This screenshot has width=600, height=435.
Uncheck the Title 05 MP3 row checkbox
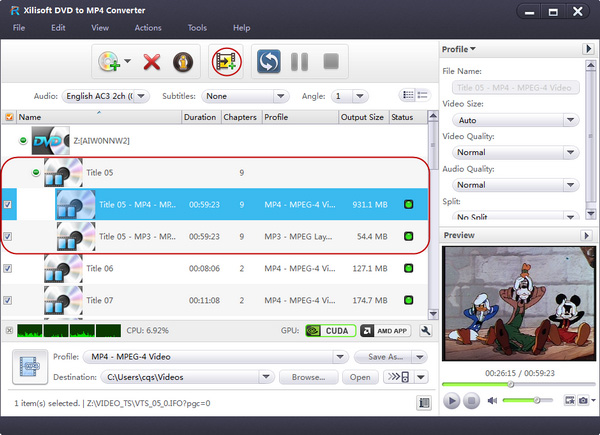click(8, 236)
